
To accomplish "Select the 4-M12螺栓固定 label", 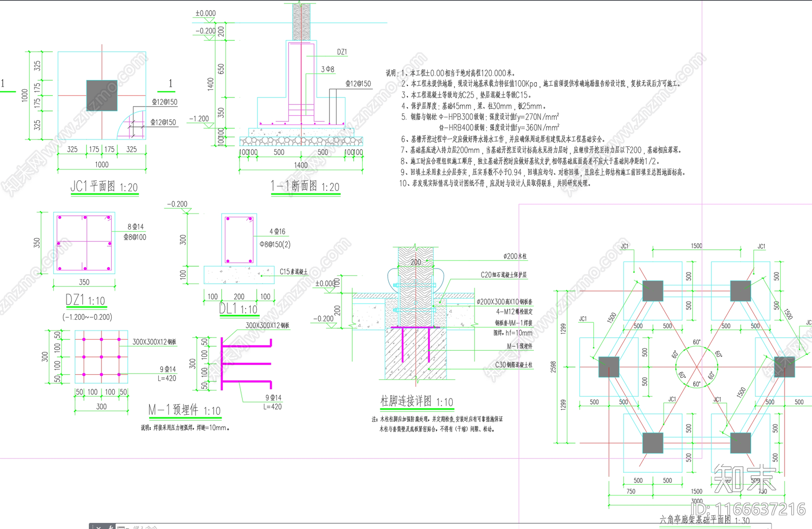I will pyautogui.click(x=514, y=312).
